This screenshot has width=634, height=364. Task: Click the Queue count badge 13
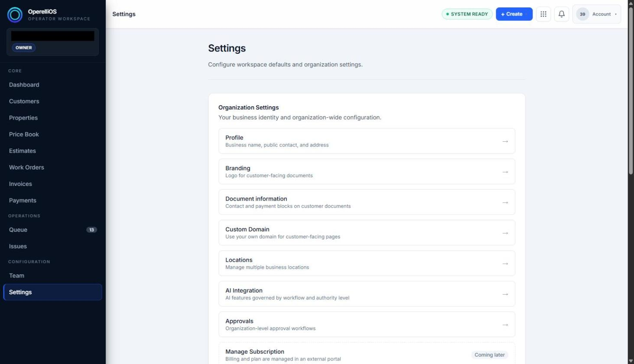click(91, 230)
